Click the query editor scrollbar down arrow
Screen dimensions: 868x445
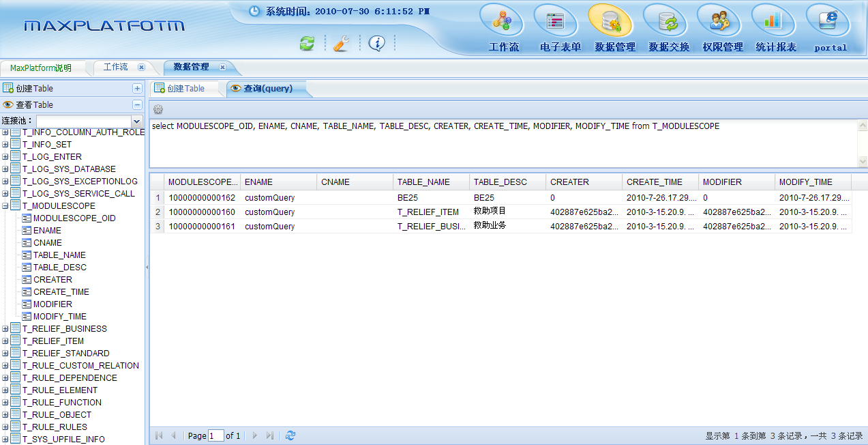[x=863, y=162]
